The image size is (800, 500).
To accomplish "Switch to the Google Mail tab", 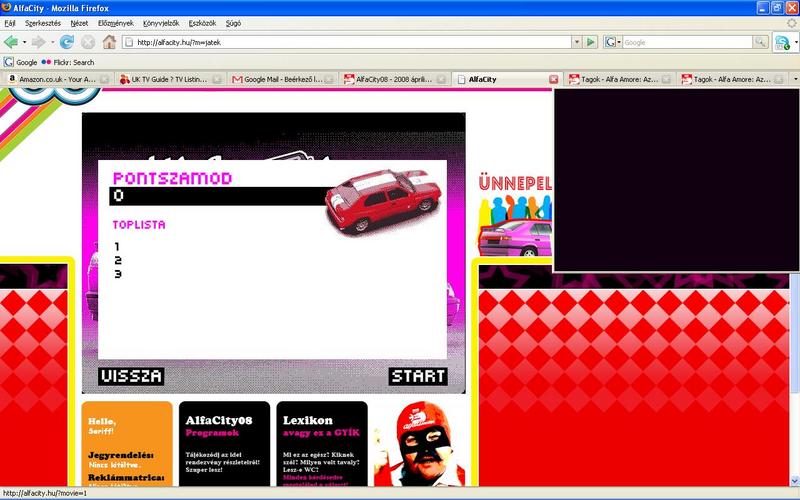I will point(282,79).
